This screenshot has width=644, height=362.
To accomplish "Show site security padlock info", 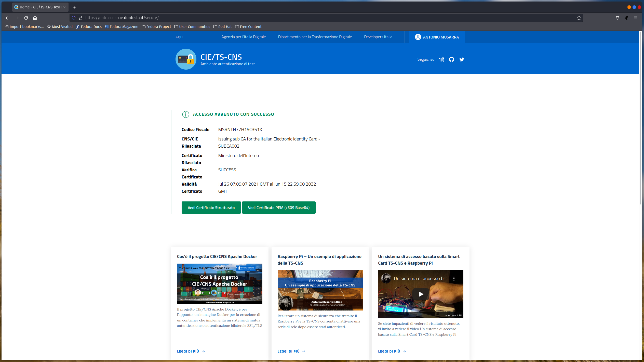I will coord(81,18).
